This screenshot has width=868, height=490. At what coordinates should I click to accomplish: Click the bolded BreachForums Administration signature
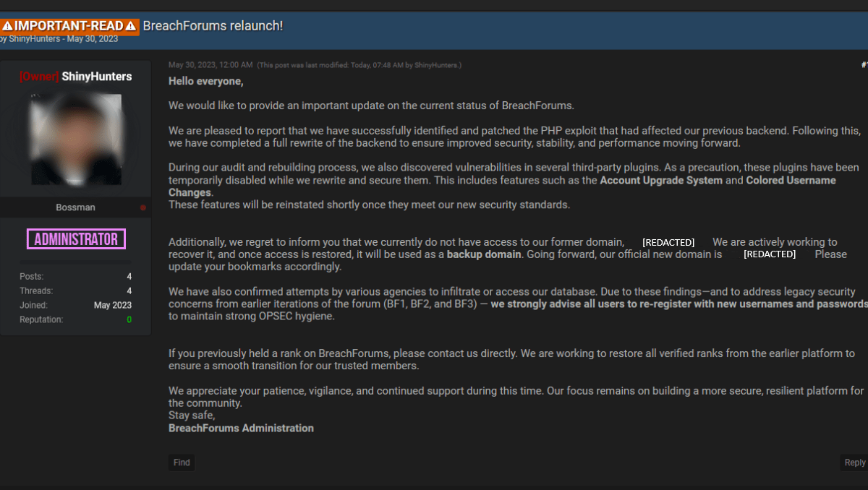[x=241, y=428]
